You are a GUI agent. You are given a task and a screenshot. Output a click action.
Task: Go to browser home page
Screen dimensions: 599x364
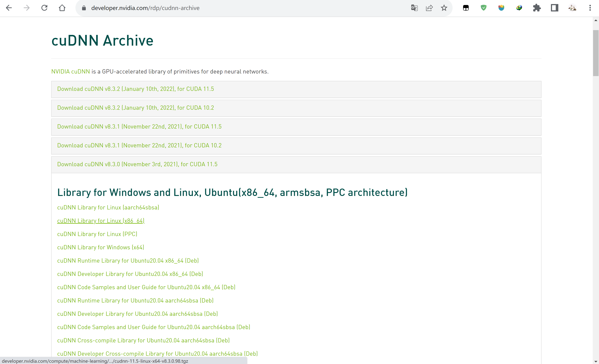click(62, 8)
